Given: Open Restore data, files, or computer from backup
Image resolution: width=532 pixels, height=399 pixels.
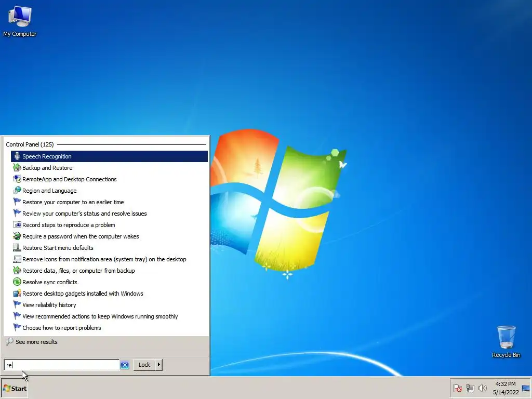Looking at the screenshot, I should 109,270.
